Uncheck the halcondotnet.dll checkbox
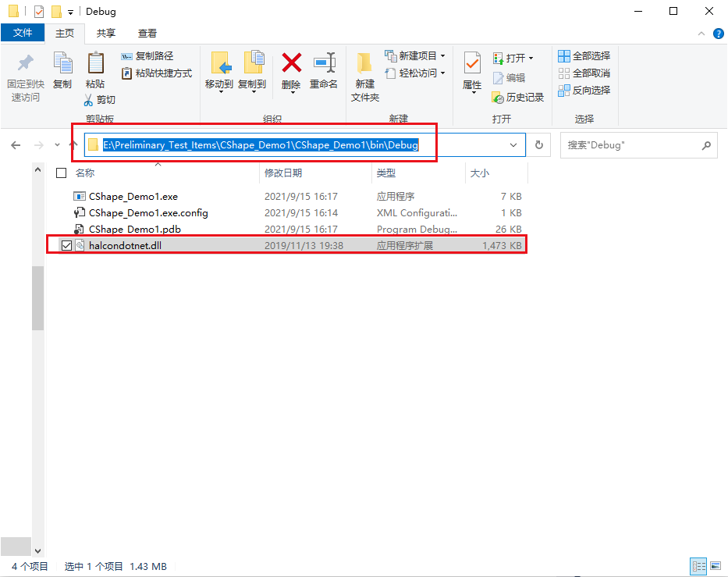728x577 pixels. (66, 245)
